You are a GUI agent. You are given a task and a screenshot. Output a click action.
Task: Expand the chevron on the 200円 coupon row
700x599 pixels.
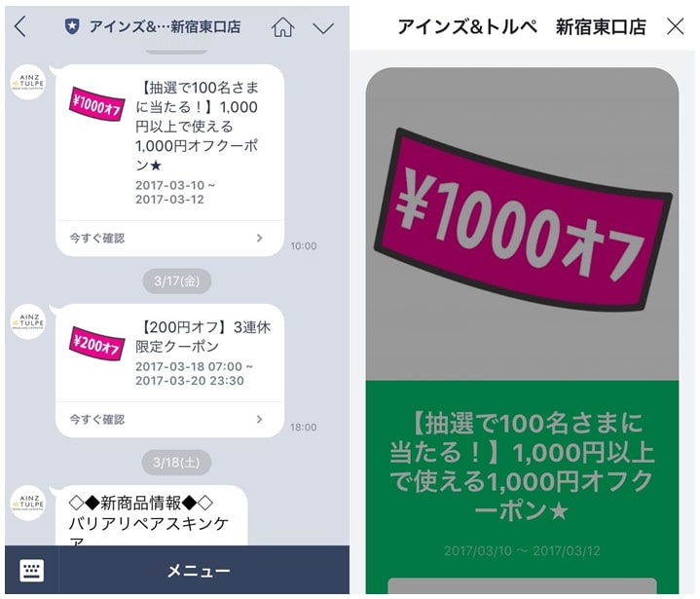pos(259,420)
